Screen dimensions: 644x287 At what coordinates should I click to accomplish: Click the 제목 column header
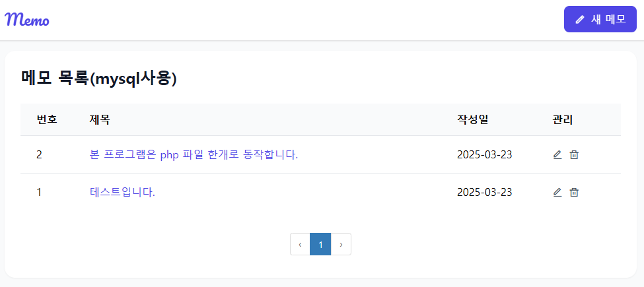point(100,119)
